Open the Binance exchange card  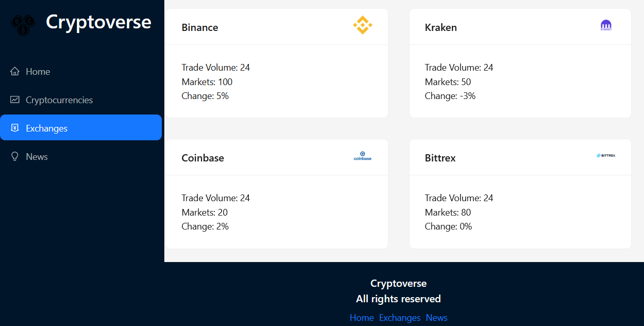[277, 62]
